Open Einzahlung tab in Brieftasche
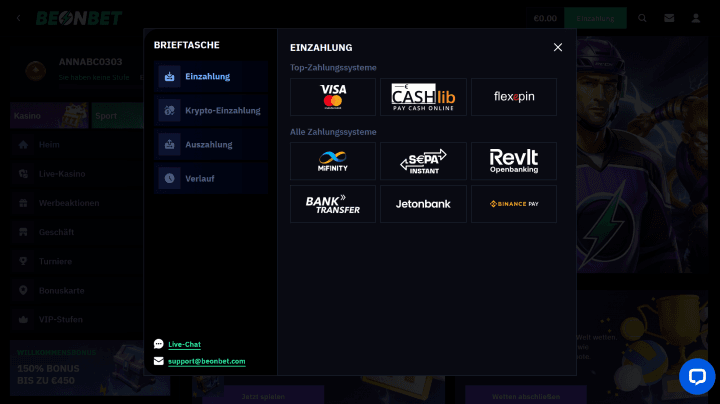Viewport: 720px width, 404px height. 211,76
